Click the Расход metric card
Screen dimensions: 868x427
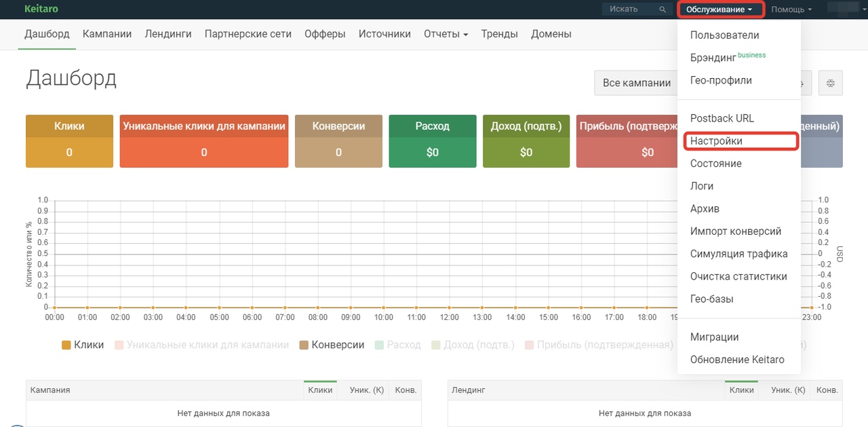pos(433,141)
